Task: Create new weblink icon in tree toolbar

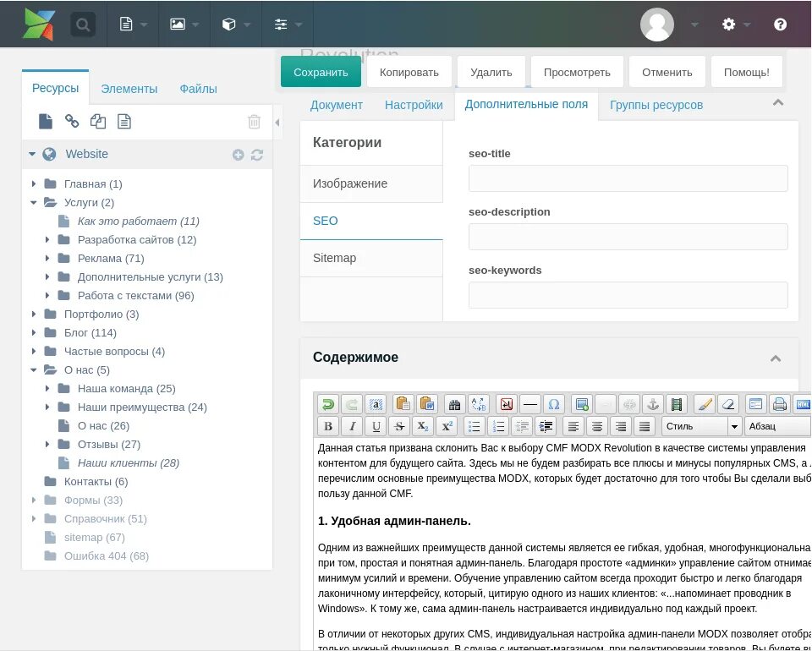Action: [x=72, y=121]
